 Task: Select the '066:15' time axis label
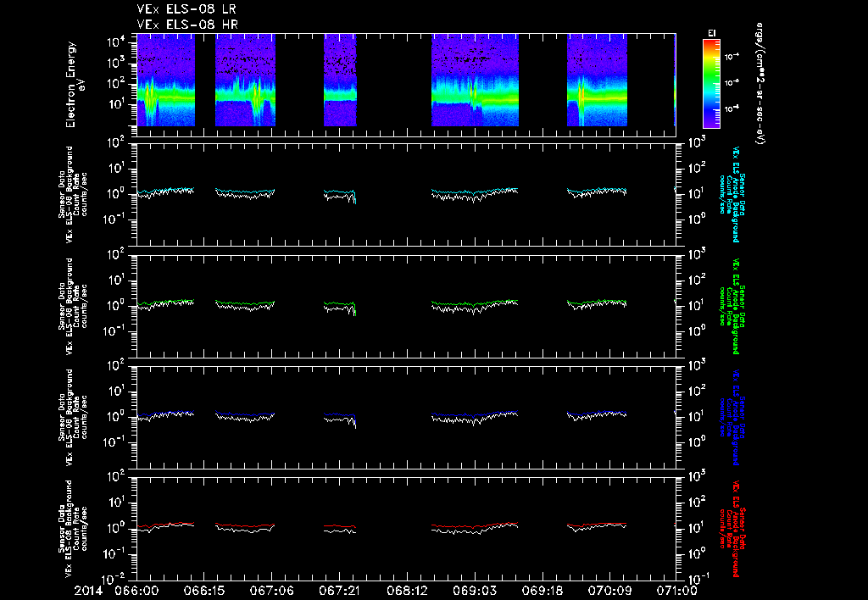(203, 591)
